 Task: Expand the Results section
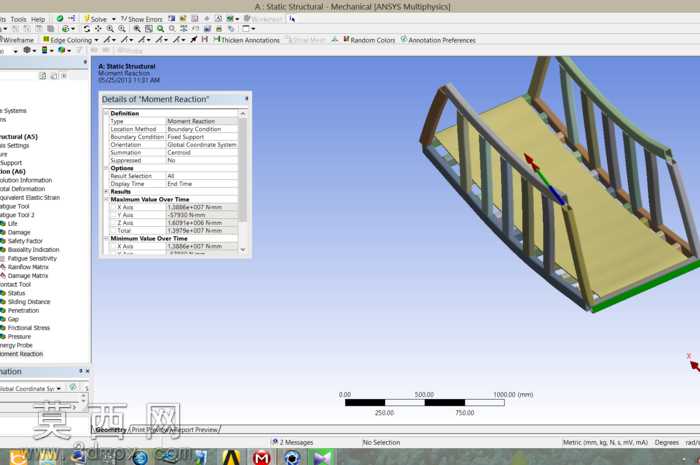tap(106, 191)
